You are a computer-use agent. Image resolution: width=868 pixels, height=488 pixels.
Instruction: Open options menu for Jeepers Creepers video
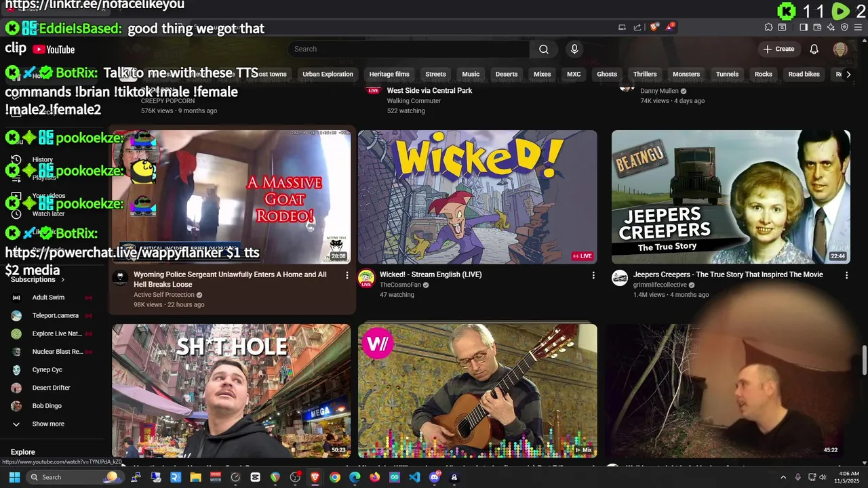846,275
